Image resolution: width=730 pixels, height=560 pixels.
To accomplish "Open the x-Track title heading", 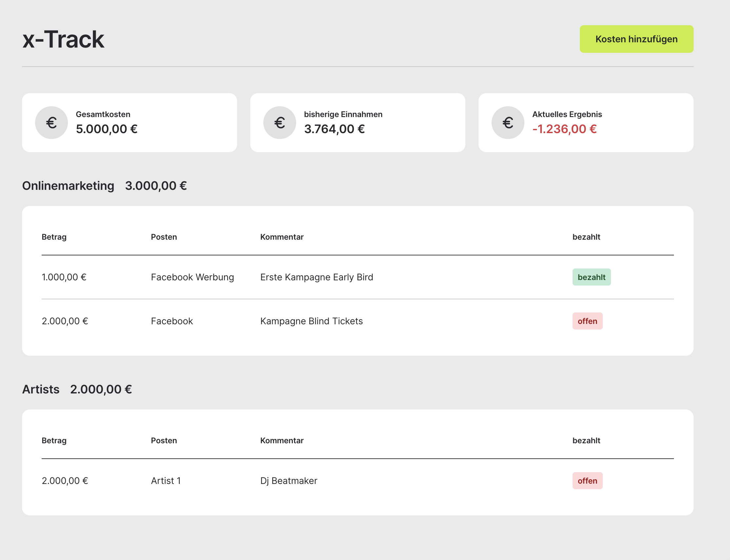I will pos(63,39).
